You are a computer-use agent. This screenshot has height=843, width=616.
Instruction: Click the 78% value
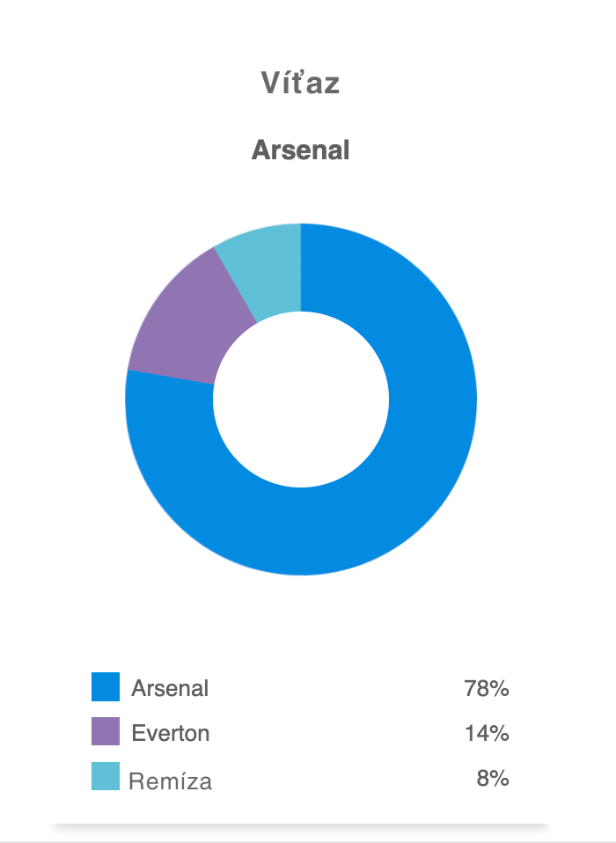(487, 688)
